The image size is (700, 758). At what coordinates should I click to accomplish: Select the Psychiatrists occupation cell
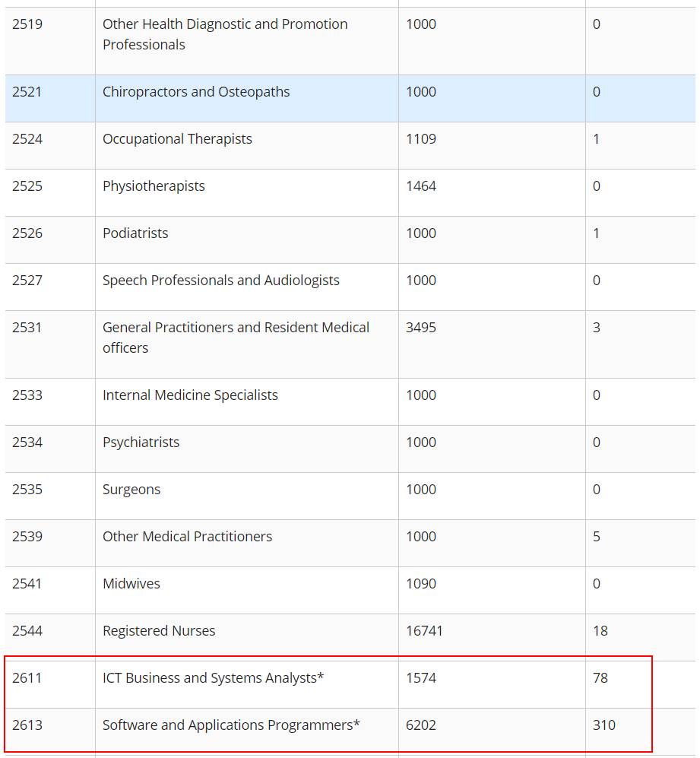pyautogui.click(x=141, y=442)
